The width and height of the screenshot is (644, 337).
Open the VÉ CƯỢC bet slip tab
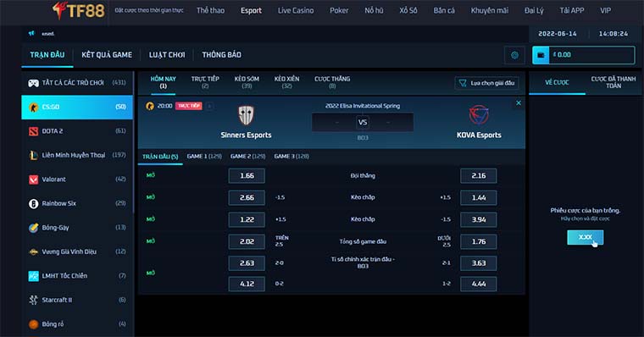557,82
